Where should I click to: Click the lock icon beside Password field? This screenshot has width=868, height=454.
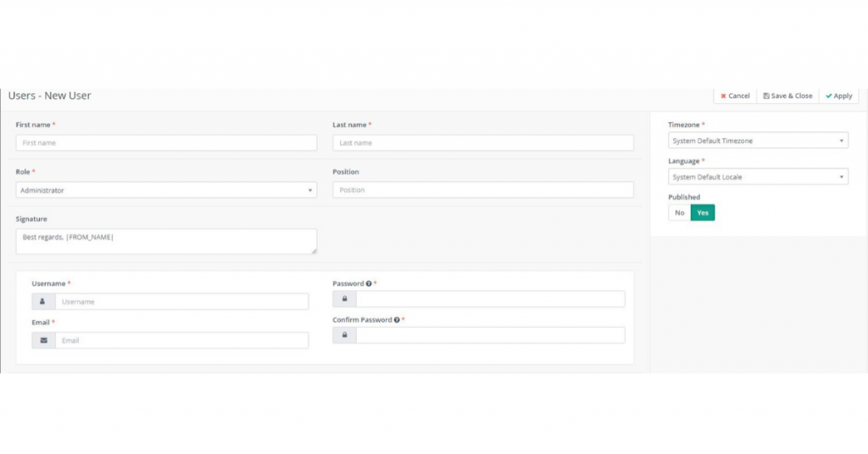click(344, 299)
